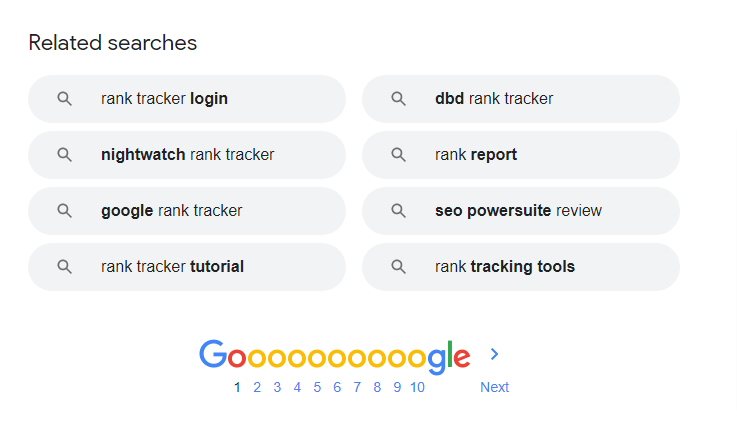Open the "rank tracker login" related search
The width and height of the screenshot is (737, 428).
click(165, 99)
